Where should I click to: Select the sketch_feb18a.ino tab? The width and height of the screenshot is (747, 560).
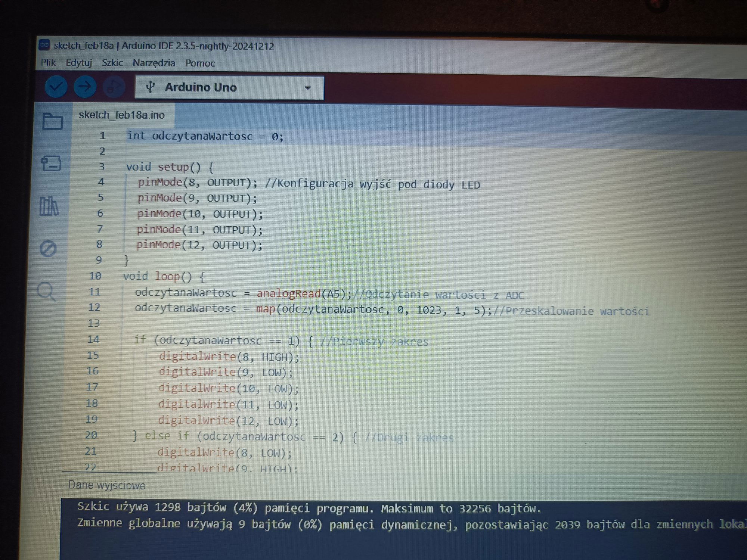point(122,115)
